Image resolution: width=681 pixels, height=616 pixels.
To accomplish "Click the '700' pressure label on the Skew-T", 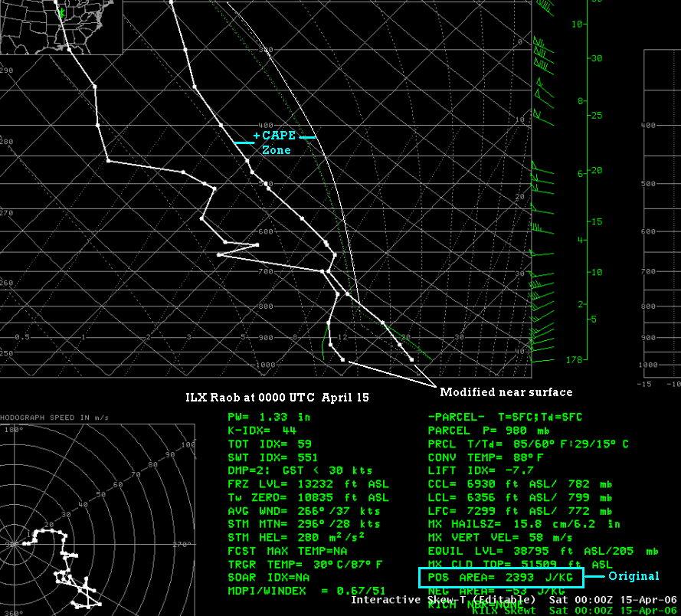I will pyautogui.click(x=266, y=272).
